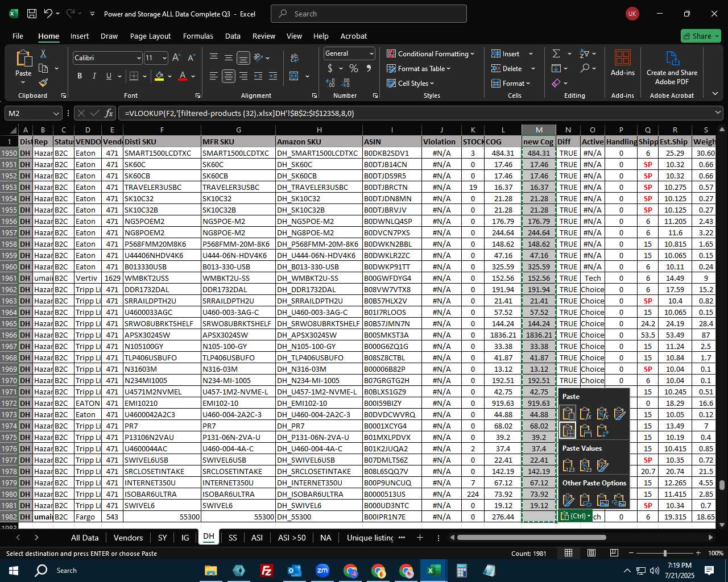Click the formula bar VLOOKUP text
The image size is (728, 582).
[239, 113]
